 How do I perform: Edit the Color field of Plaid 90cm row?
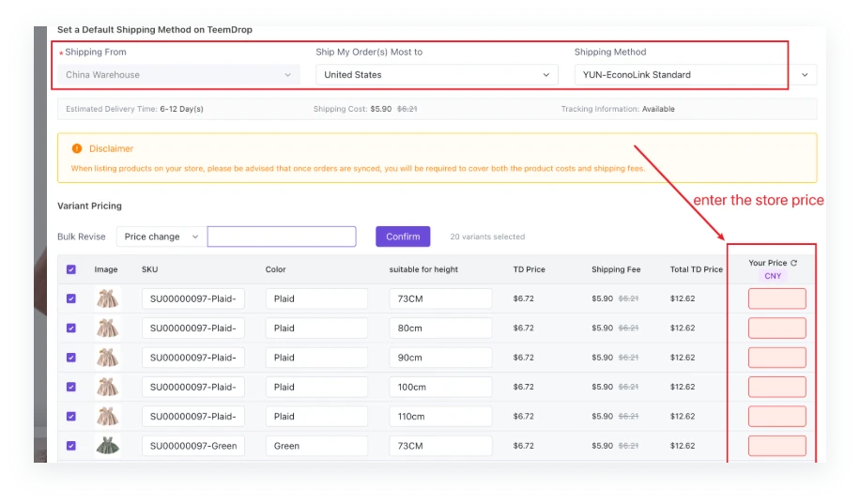tap(316, 358)
